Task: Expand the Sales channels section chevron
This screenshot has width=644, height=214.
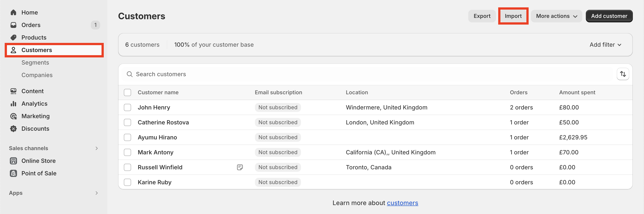Action: [97, 148]
